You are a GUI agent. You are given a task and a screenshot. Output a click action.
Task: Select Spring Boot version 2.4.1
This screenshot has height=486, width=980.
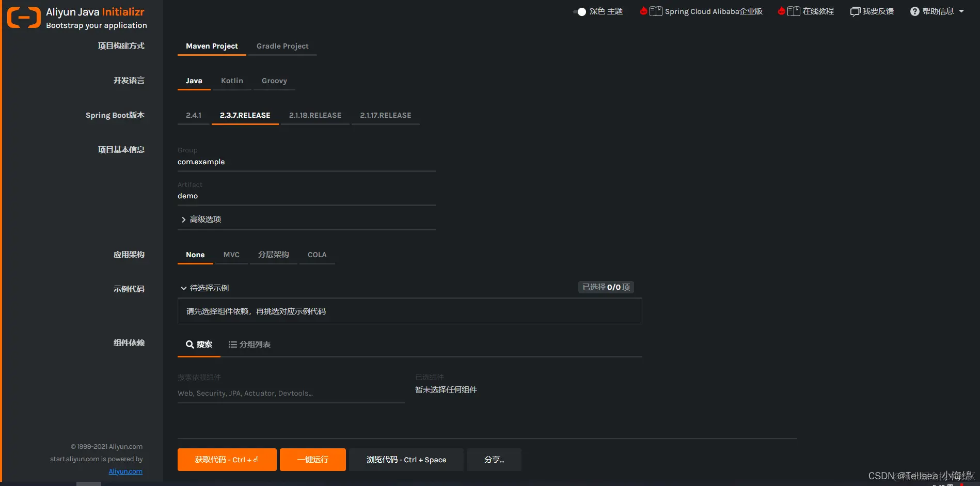coord(194,115)
